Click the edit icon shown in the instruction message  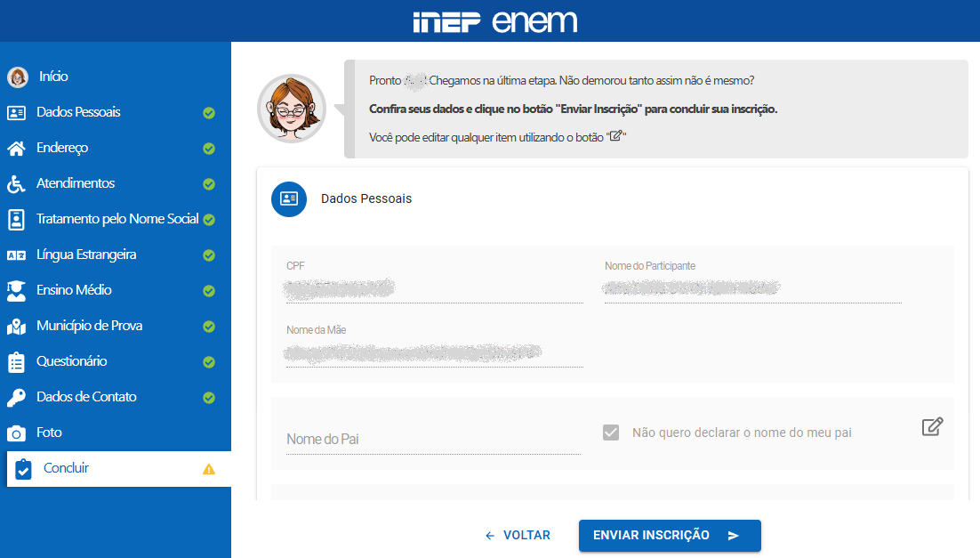tap(615, 136)
